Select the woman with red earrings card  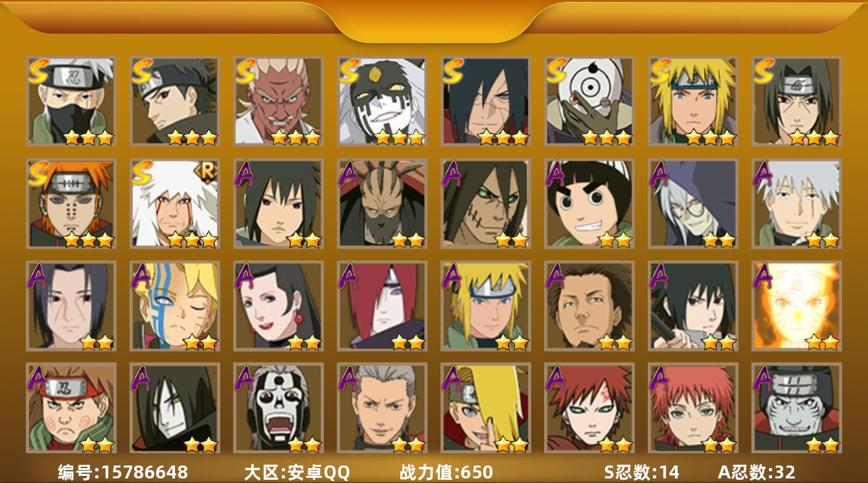pos(279,306)
